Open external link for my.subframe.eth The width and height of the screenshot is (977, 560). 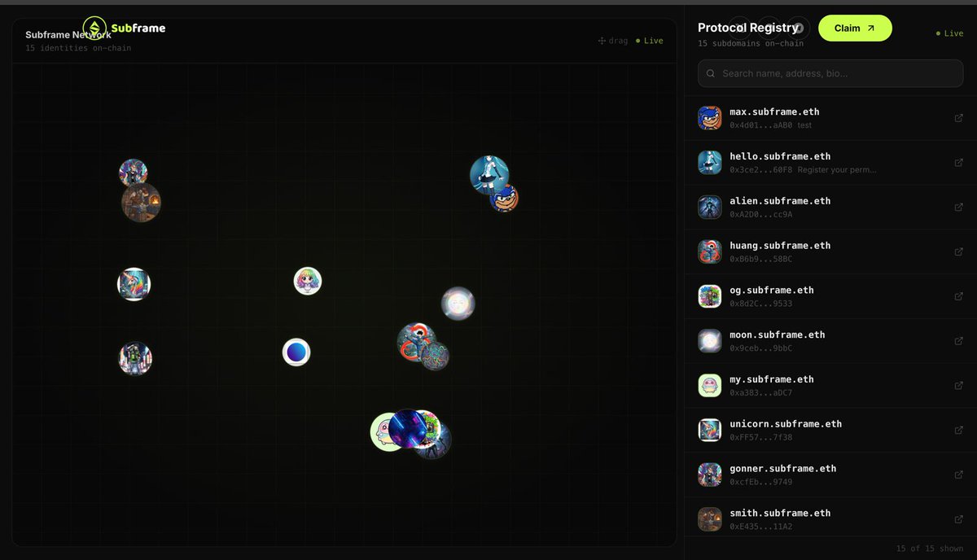click(x=958, y=386)
